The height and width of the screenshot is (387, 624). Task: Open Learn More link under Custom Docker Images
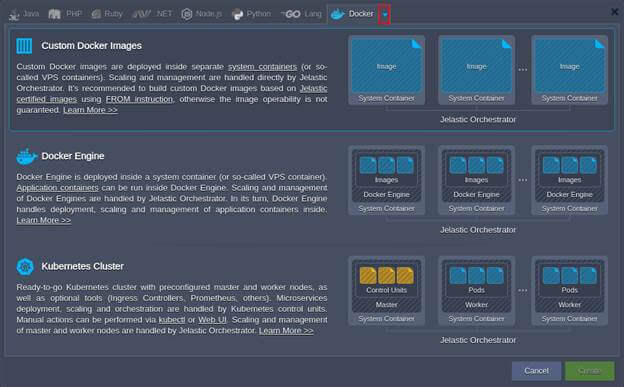point(90,110)
